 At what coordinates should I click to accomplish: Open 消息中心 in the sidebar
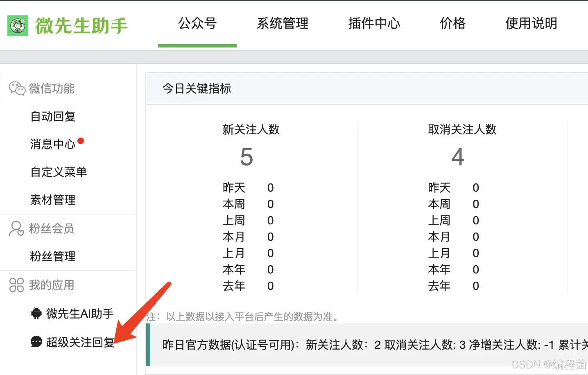pos(53,144)
